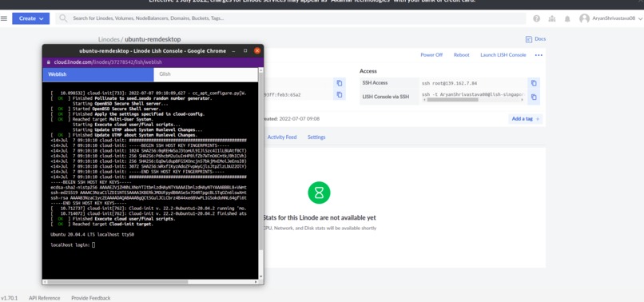The width and height of the screenshot is (644, 302).
Task: Click the Docs document icon
Action: pos(529,39)
